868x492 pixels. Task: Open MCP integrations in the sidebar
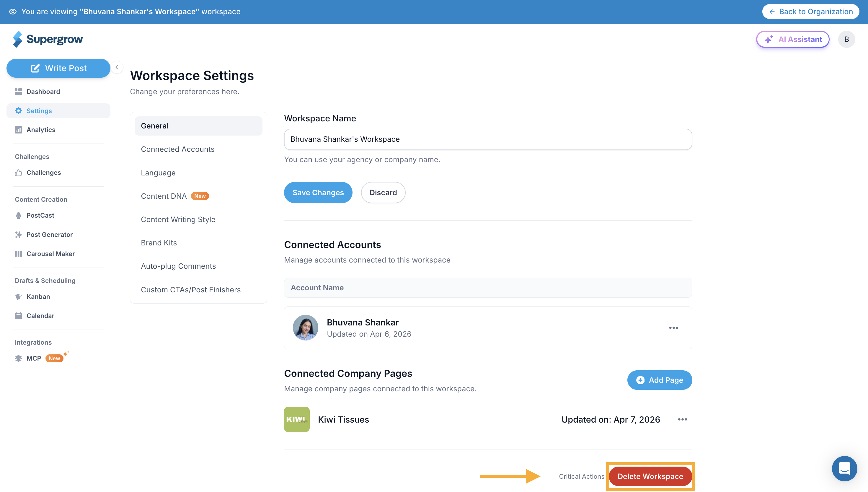tap(58, 358)
